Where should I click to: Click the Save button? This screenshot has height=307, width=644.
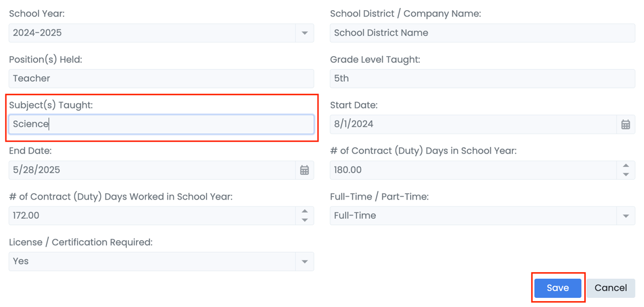[x=557, y=288]
